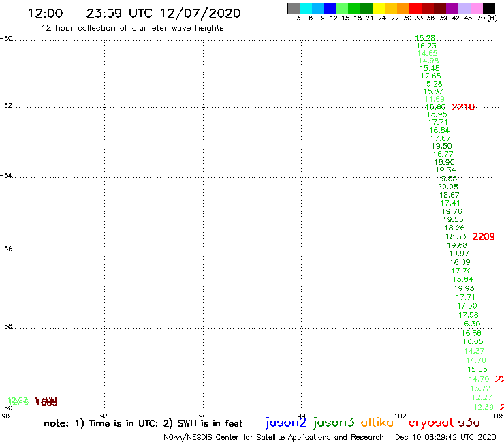Click the wave height value 18.30
The width and height of the screenshot is (504, 443).
click(456, 236)
